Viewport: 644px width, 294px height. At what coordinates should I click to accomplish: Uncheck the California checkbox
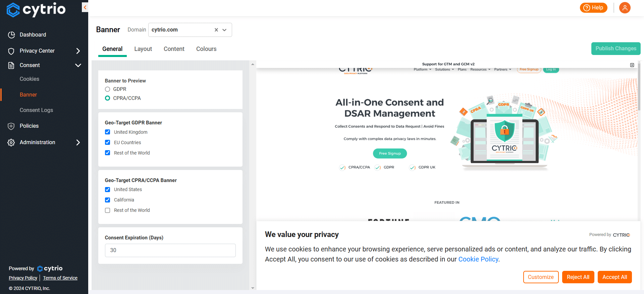(107, 200)
